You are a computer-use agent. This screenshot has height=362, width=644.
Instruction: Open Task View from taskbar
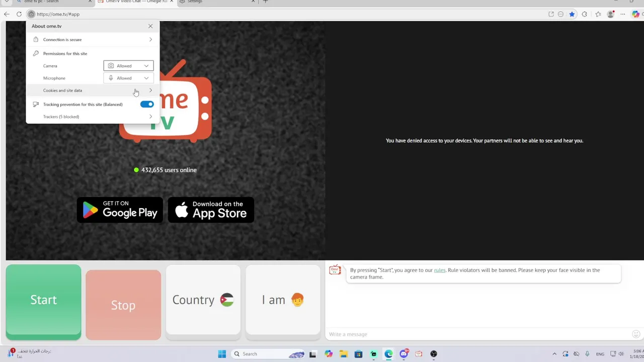pos(312,354)
